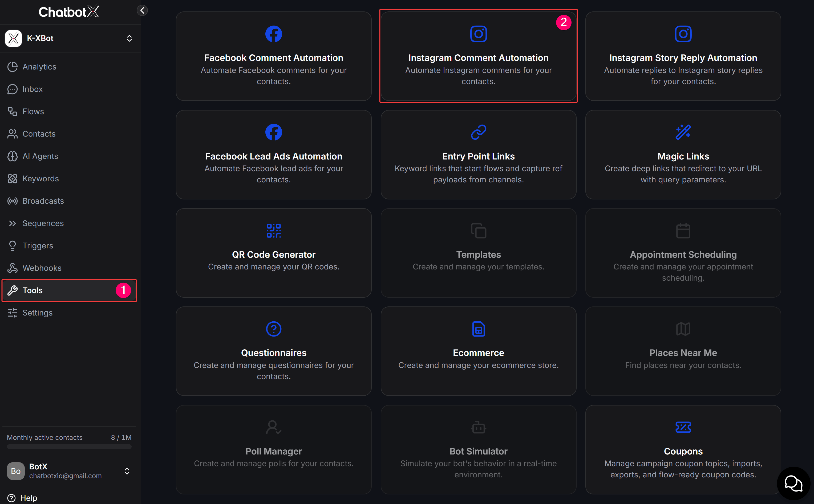814x504 pixels.
Task: Click the Flows workflow icon
Action: click(x=12, y=111)
